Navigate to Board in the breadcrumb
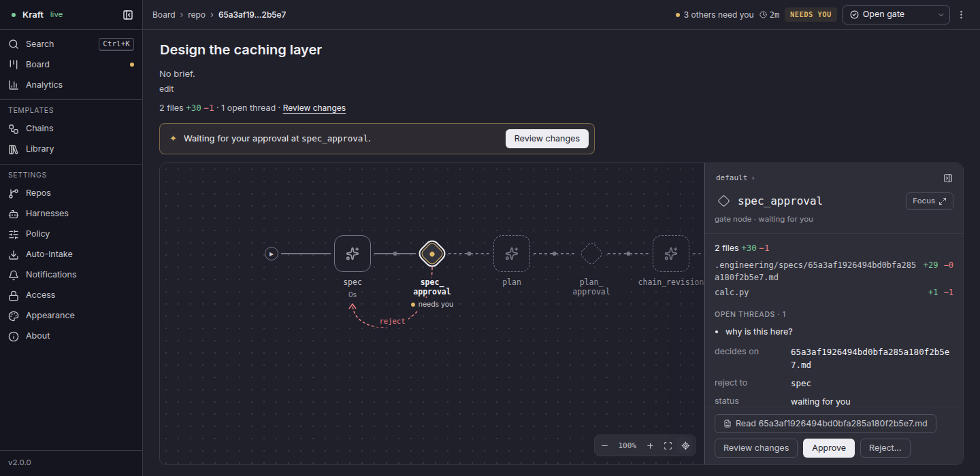The height and width of the screenshot is (476, 980). point(164,14)
